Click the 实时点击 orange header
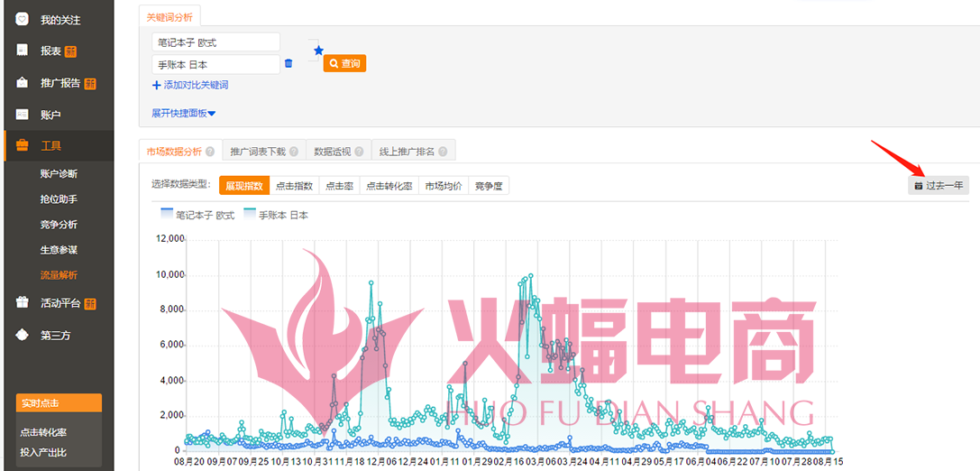980x471 pixels. [x=59, y=402]
